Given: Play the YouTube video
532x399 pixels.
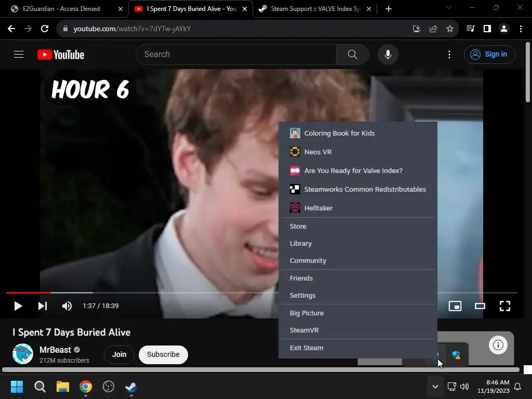Looking at the screenshot, I should [x=18, y=306].
